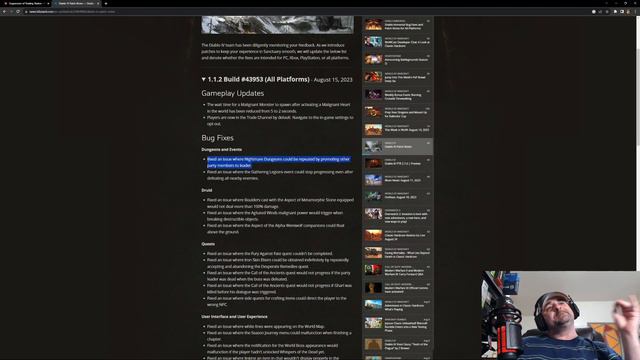
Task: Click the Dungeons and Events subheading
Action: [221, 149]
